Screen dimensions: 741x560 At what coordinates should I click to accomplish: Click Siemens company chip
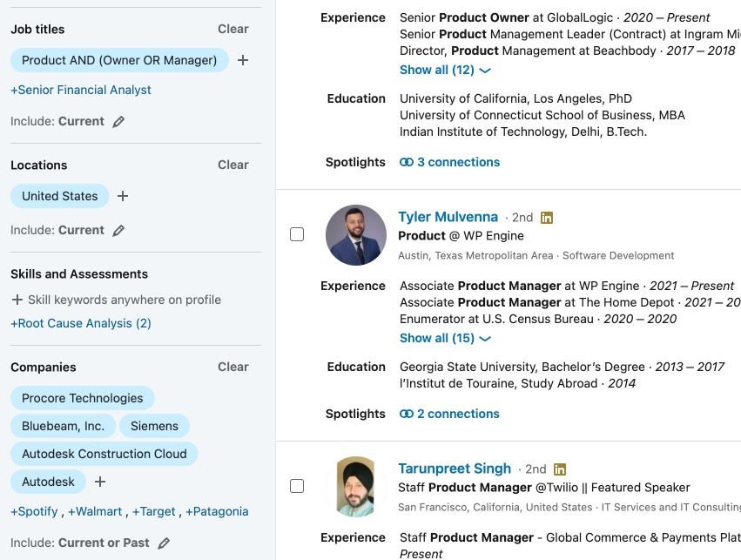tap(154, 426)
